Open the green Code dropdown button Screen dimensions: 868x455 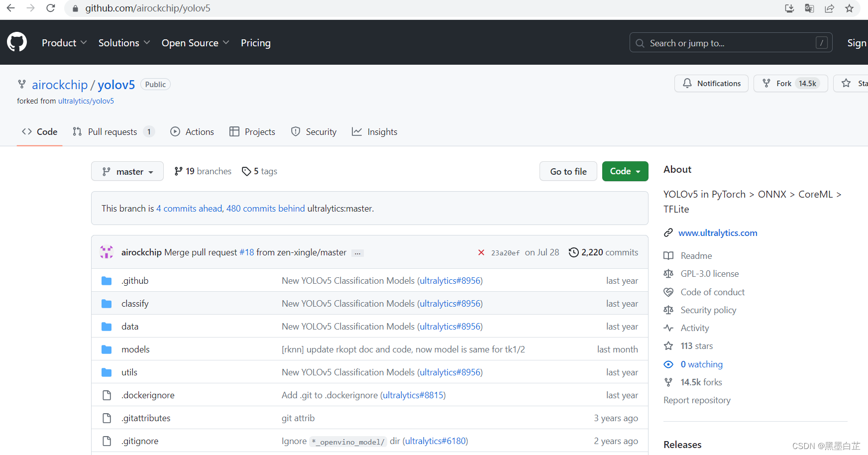pos(625,171)
